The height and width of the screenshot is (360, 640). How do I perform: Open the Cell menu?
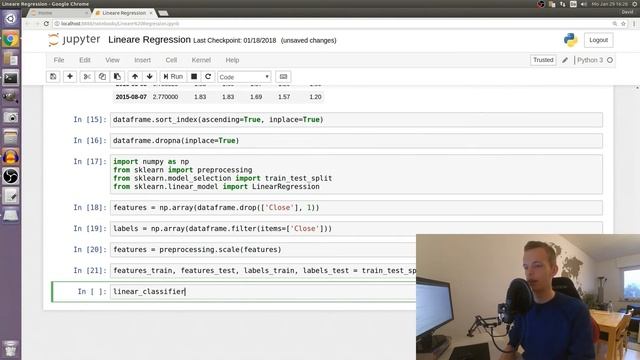click(171, 60)
